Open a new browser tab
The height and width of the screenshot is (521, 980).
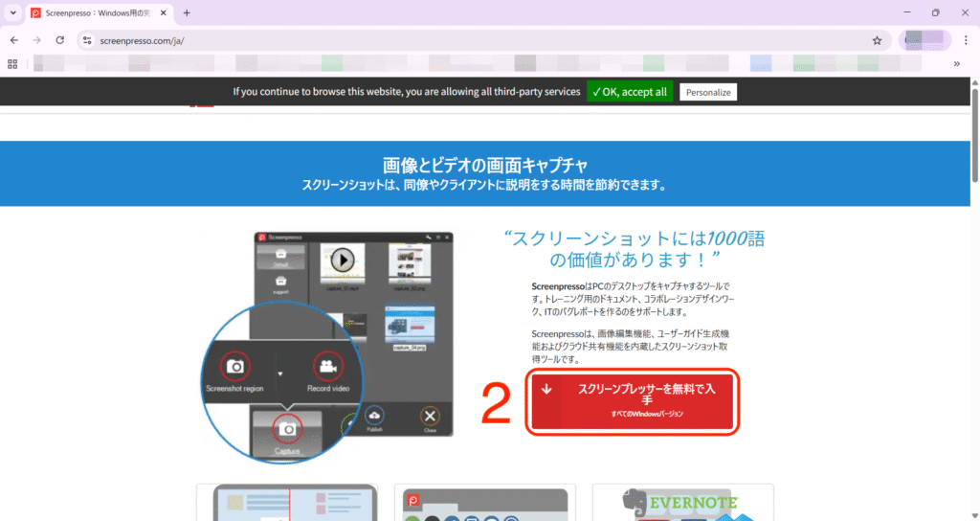point(187,12)
